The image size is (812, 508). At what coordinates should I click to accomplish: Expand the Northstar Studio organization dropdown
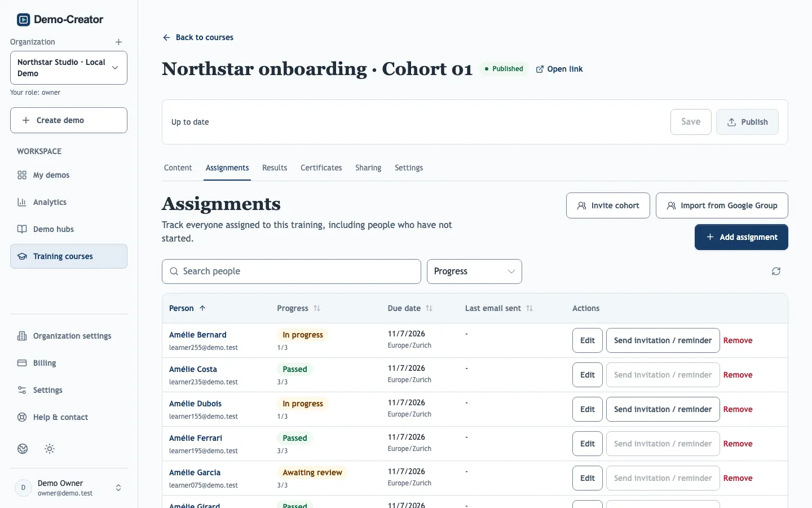[x=69, y=68]
